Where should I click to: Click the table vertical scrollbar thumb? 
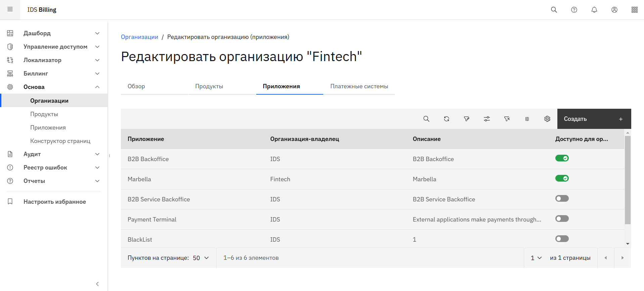click(628, 180)
